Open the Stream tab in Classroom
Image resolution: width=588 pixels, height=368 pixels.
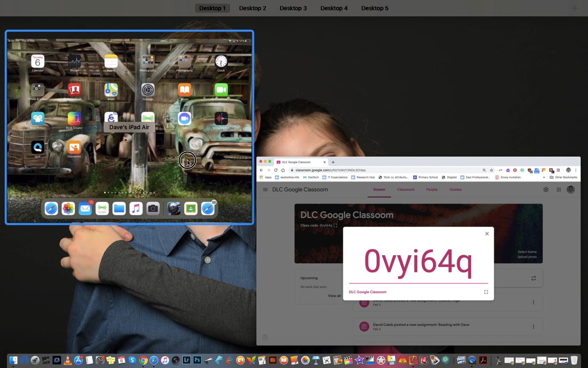click(379, 189)
